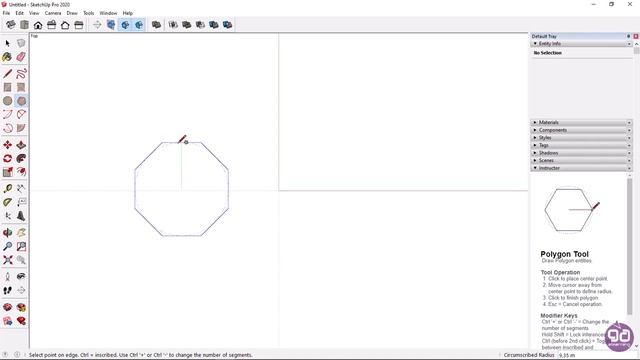This screenshot has height=360, width=640.
Task: Click the Zoom Extents tool
Action: [7, 260]
